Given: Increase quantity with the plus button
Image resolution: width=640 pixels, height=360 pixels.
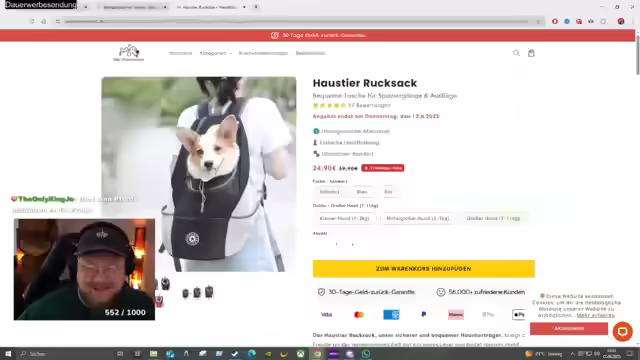Looking at the screenshot, I should coord(353,244).
